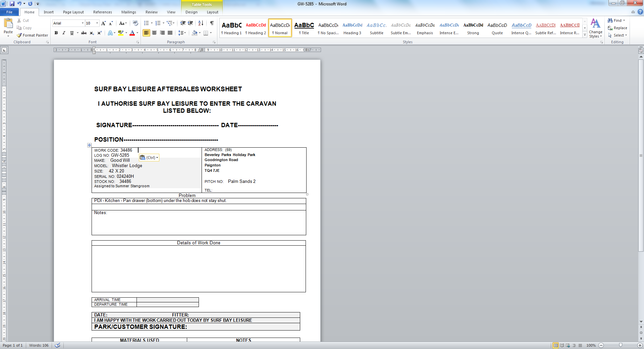Open the font name Arial dropdown
This screenshot has width=644, height=349.
pyautogui.click(x=83, y=23)
